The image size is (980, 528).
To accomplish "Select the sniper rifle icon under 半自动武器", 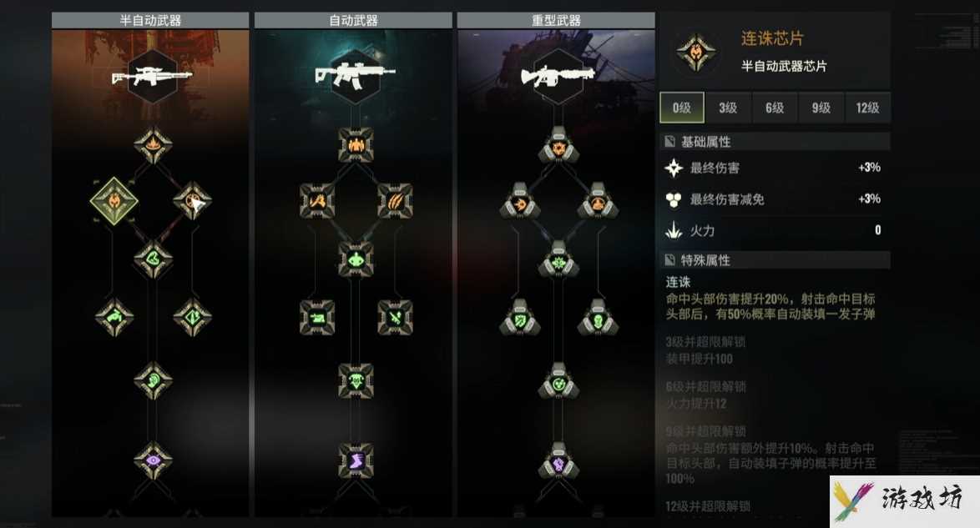I will pos(153,77).
